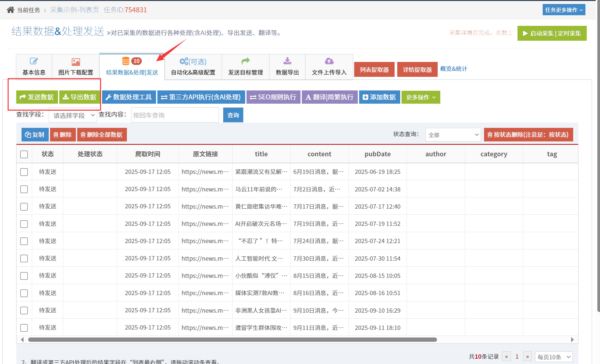
Task: Click the 查找内容 search input field
Action: [x=175, y=115]
